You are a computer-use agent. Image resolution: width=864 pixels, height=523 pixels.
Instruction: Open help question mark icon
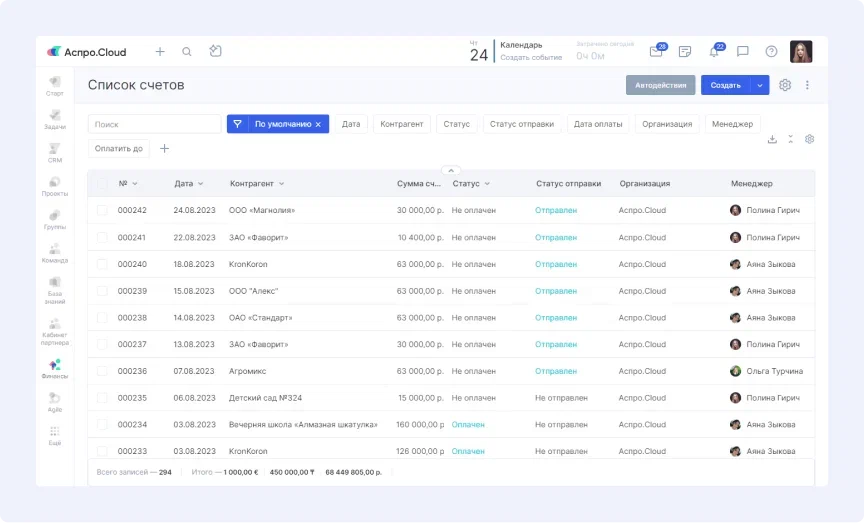[x=771, y=51]
